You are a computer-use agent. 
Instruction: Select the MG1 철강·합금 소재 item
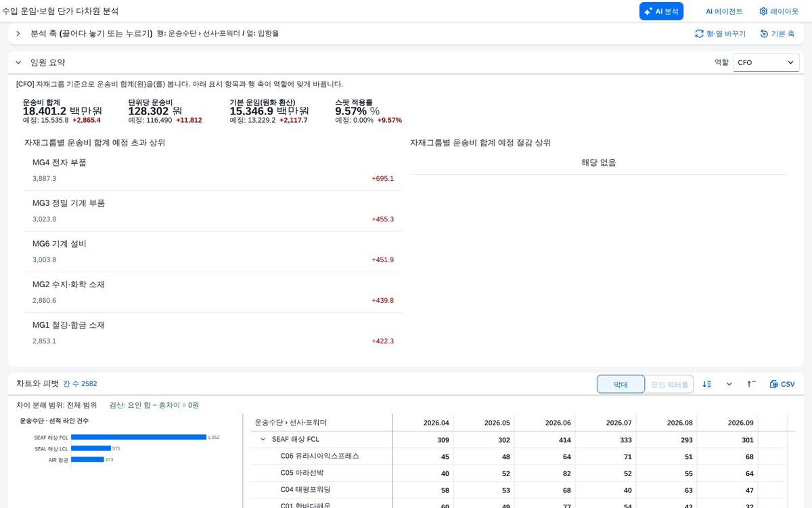click(212, 333)
